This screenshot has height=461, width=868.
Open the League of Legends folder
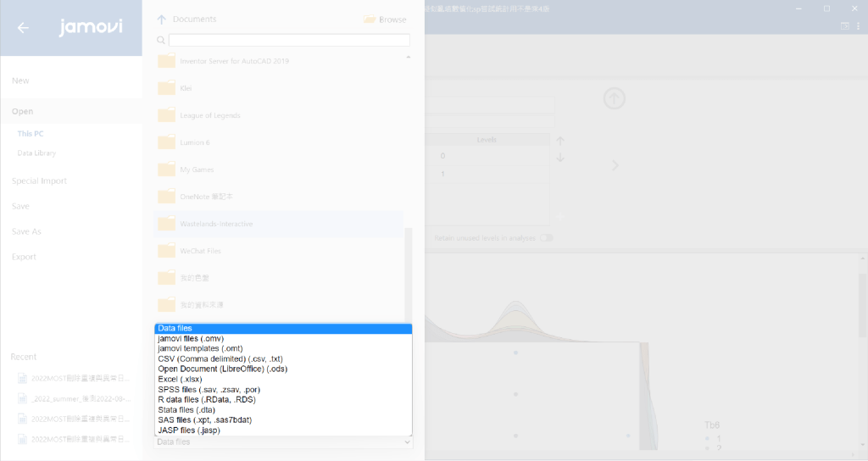click(x=209, y=115)
